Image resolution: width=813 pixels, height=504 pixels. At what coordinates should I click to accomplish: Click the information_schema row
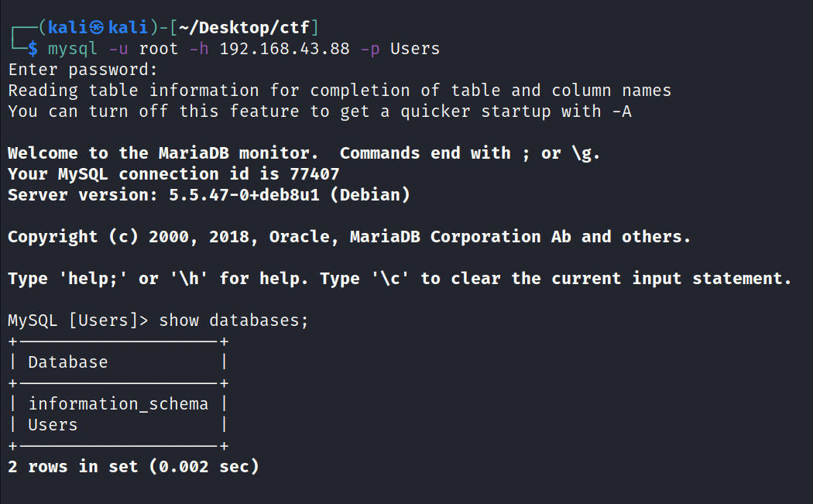point(118,404)
